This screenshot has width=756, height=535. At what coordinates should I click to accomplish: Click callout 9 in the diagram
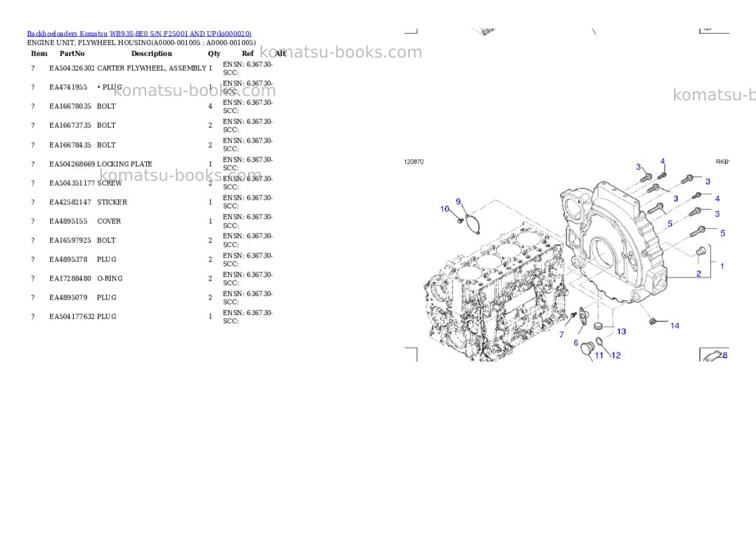(458, 202)
